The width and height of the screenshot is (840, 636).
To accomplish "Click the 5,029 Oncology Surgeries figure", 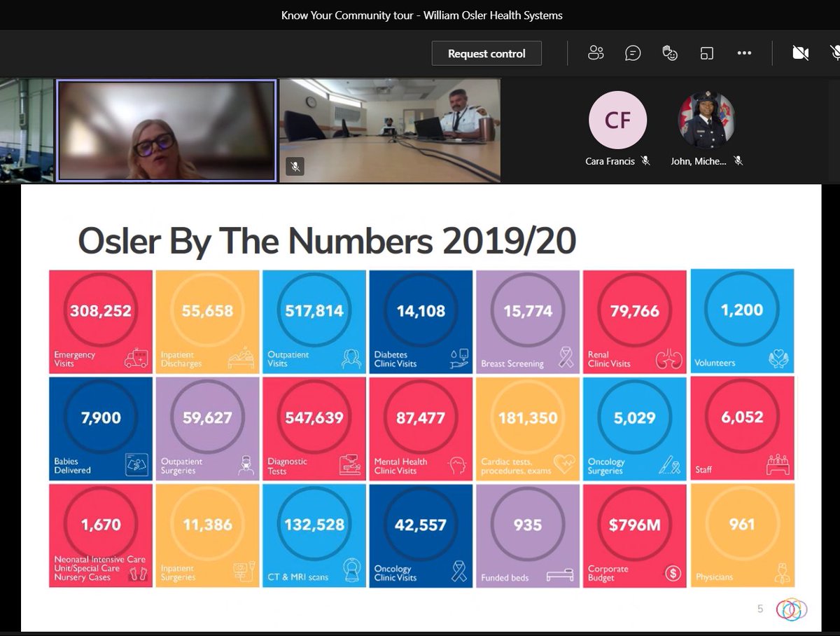I will tap(634, 418).
